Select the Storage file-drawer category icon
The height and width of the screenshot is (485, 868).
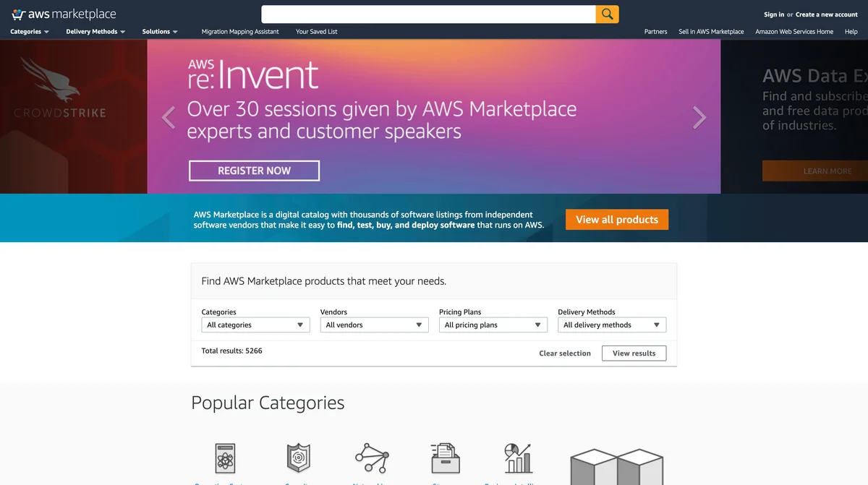tap(445, 457)
